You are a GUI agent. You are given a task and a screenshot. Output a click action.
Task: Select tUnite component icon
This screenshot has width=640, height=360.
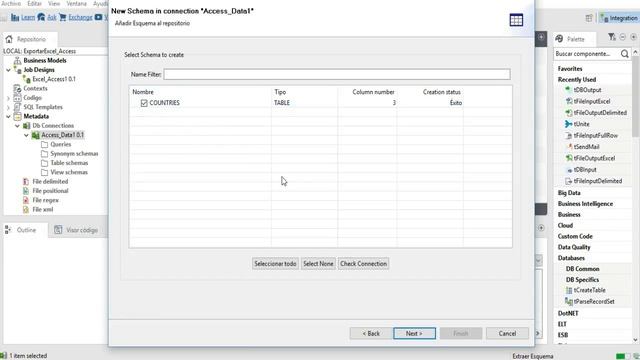point(568,124)
